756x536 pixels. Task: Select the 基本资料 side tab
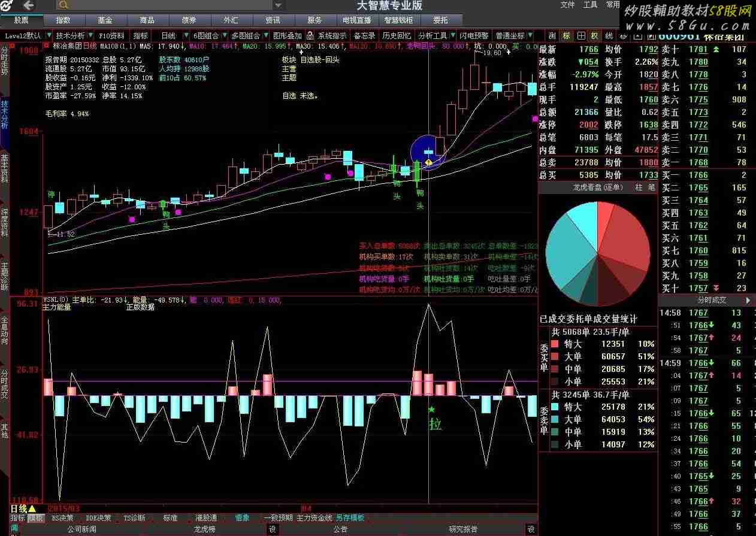tap(5, 168)
